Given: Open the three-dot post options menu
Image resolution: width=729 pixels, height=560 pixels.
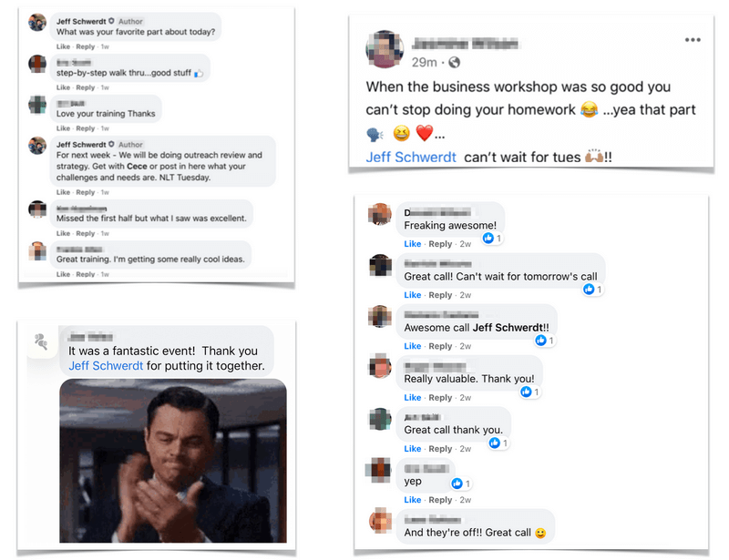Looking at the screenshot, I should pos(693,40).
